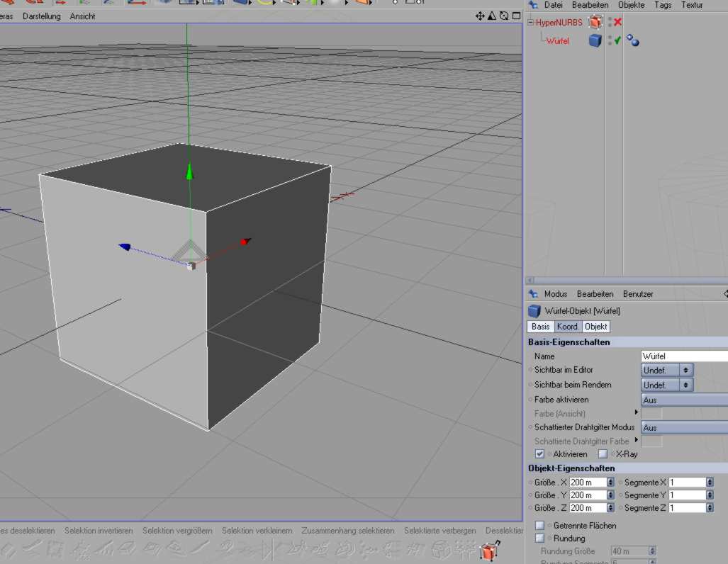Click the viewport rotate camera icon
Screen dimensions: 728x564
[x=503, y=16]
